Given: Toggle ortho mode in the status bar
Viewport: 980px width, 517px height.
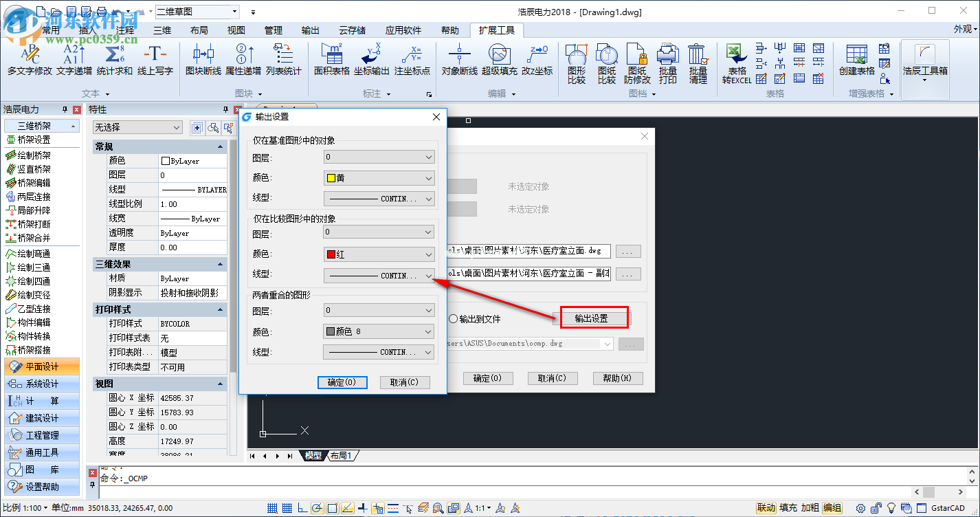Looking at the screenshot, I should 302,508.
